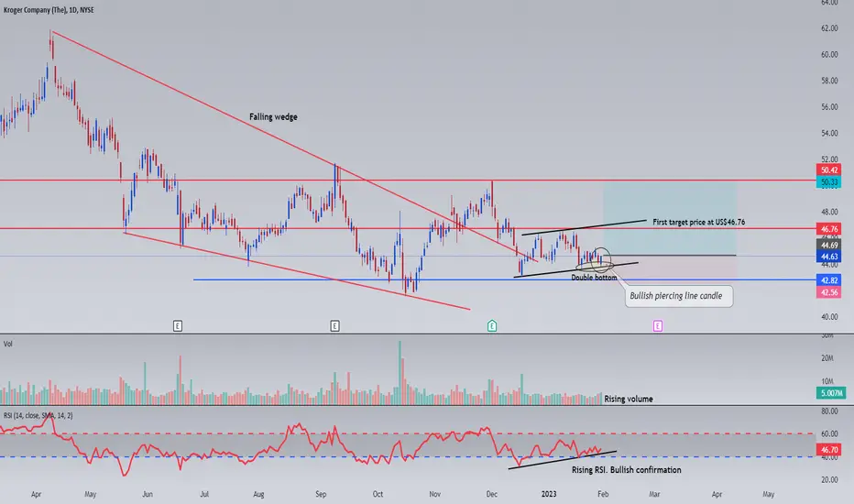Click the 56.00 price axis label
The image size is (854, 504).
tap(829, 107)
